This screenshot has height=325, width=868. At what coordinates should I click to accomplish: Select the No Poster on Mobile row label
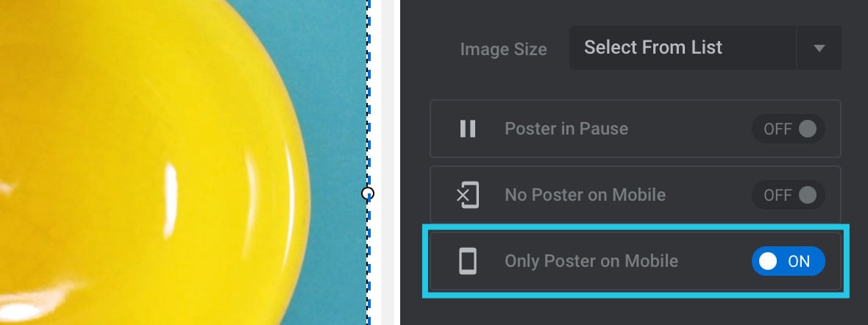click(585, 195)
